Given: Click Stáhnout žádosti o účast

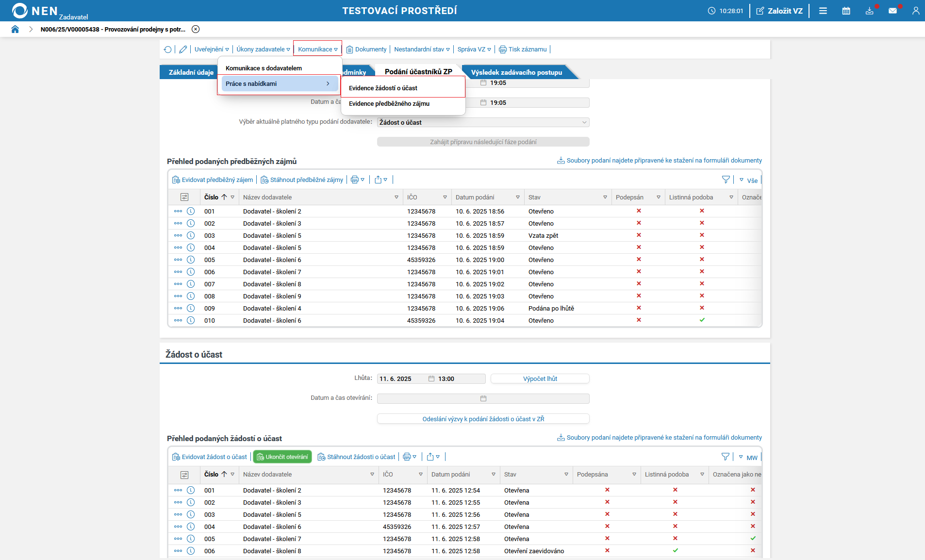Looking at the screenshot, I should (x=357, y=457).
